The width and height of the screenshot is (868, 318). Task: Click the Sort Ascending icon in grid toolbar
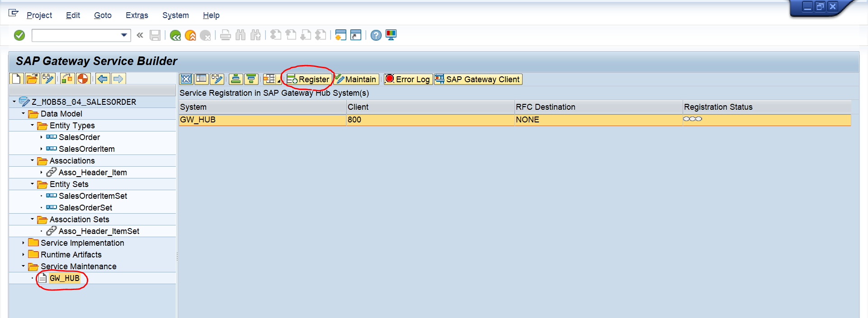[x=236, y=79]
